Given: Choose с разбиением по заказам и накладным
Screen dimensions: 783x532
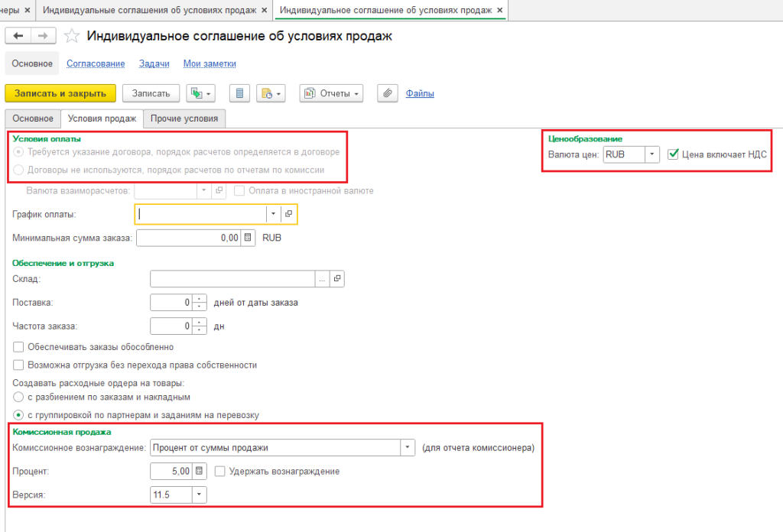Looking at the screenshot, I should 18,397.
